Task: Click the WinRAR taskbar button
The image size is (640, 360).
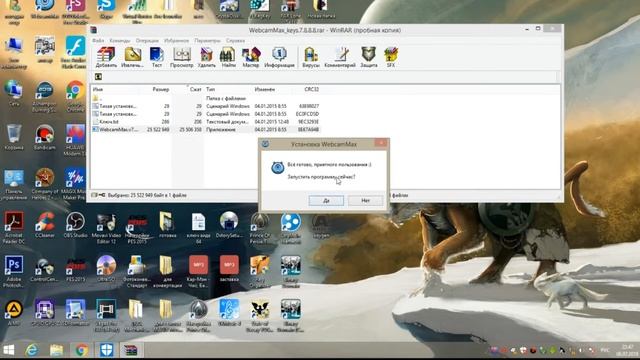Action: (131, 350)
